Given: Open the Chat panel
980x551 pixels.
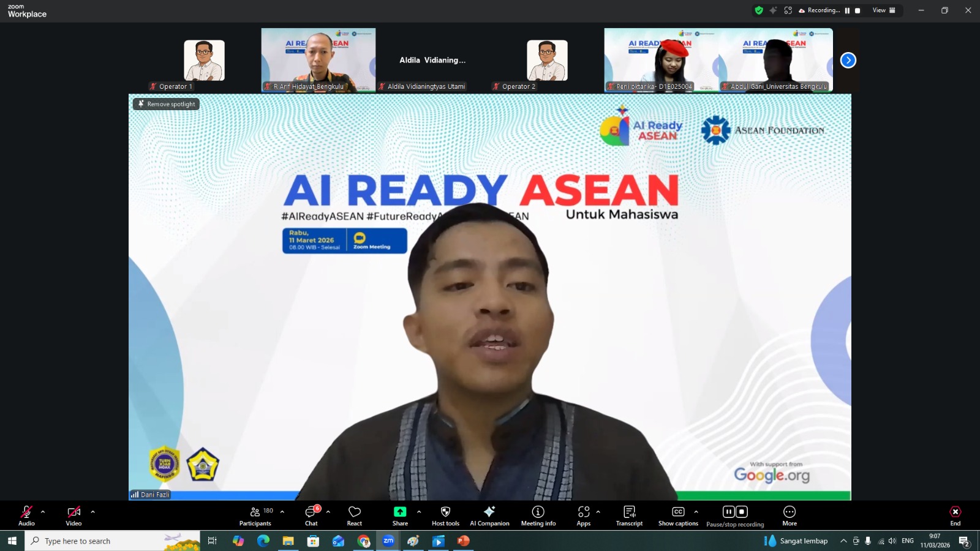Looking at the screenshot, I should (311, 515).
